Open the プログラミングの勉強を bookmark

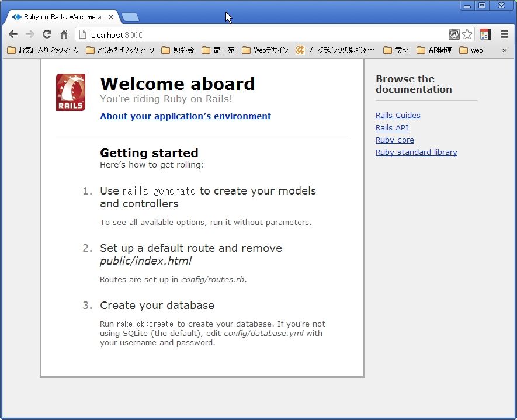335,50
